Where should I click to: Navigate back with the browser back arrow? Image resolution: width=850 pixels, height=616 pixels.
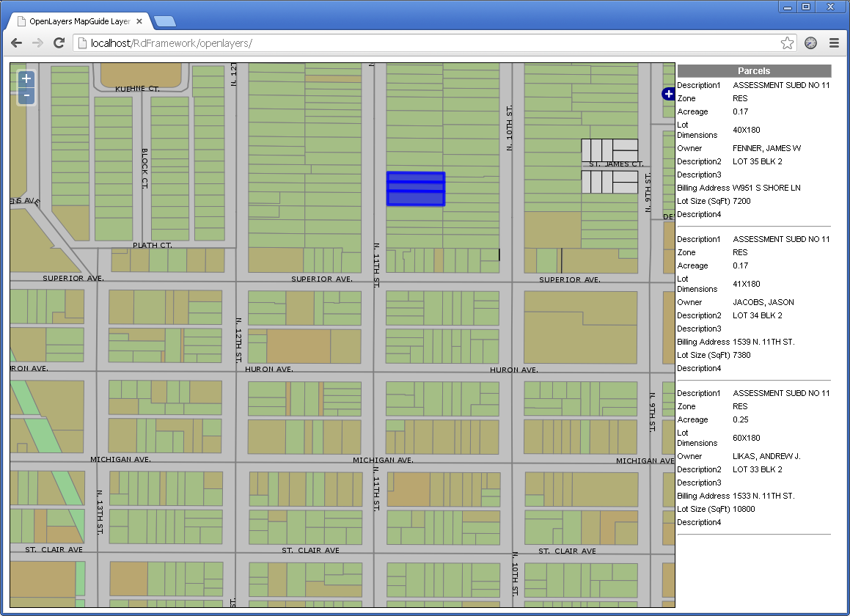pyautogui.click(x=16, y=43)
